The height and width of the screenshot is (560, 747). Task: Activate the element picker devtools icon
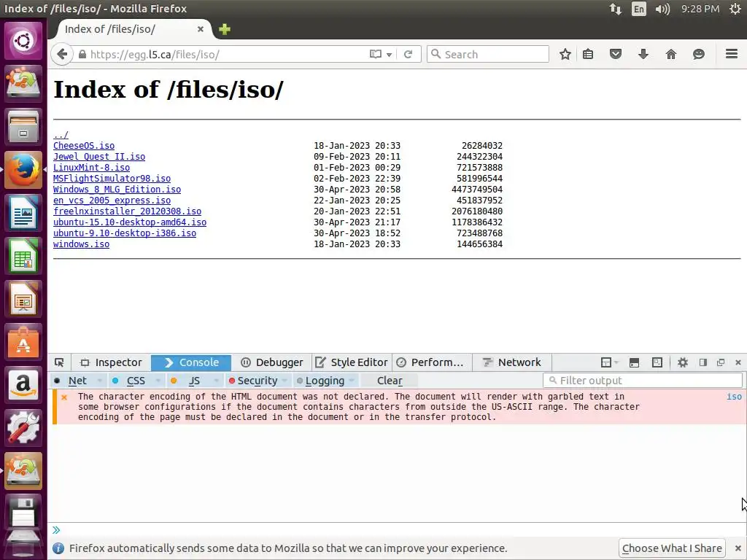coord(59,362)
